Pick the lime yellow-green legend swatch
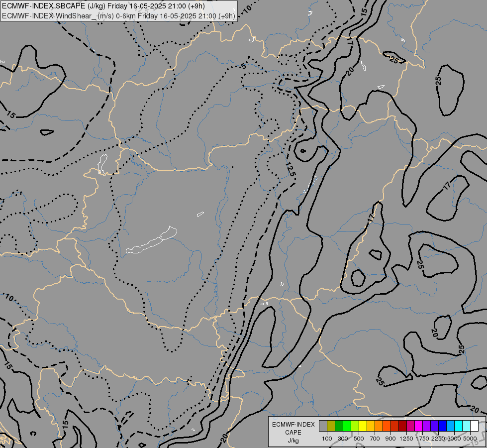This screenshot has height=448, width=487. [355, 426]
